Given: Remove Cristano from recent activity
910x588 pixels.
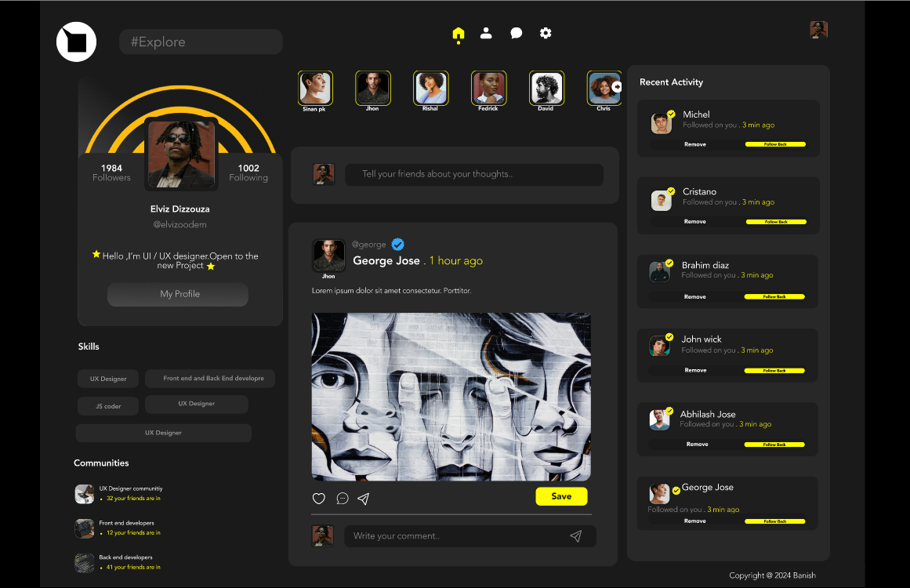Looking at the screenshot, I should pyautogui.click(x=694, y=222).
